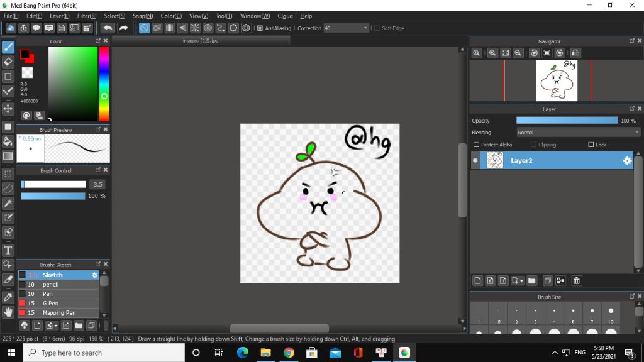Open the Cloud menu
Screen dimensions: 644x362
point(285,16)
